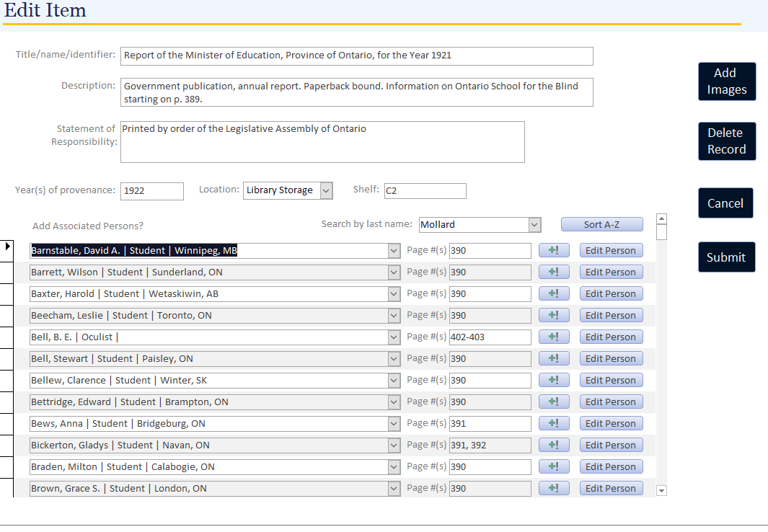
Task: Cancel the item edit
Action: tap(725, 203)
